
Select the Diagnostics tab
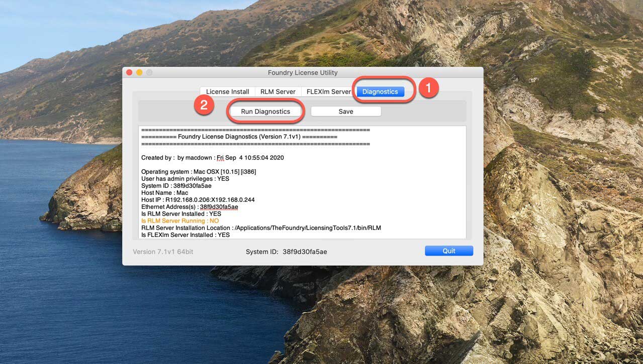coord(380,91)
